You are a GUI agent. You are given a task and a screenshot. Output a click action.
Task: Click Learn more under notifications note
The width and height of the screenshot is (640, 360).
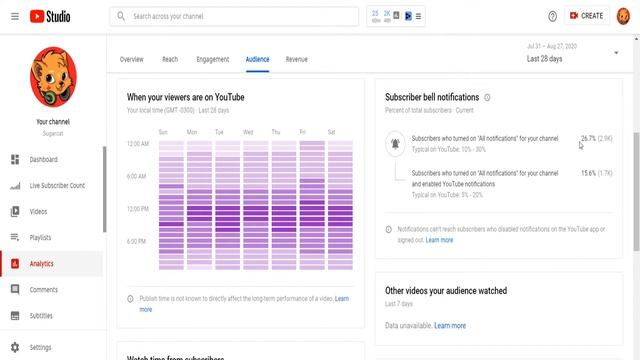pos(439,240)
